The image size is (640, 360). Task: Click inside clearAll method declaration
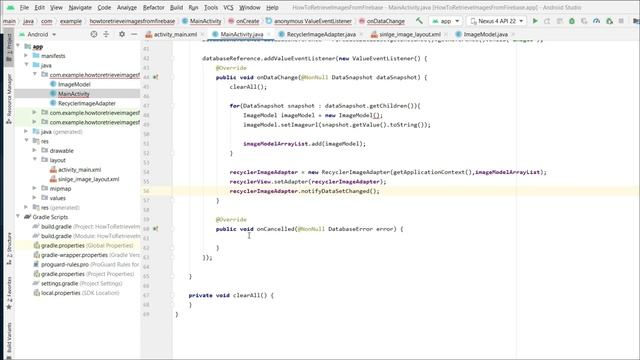tap(231, 295)
